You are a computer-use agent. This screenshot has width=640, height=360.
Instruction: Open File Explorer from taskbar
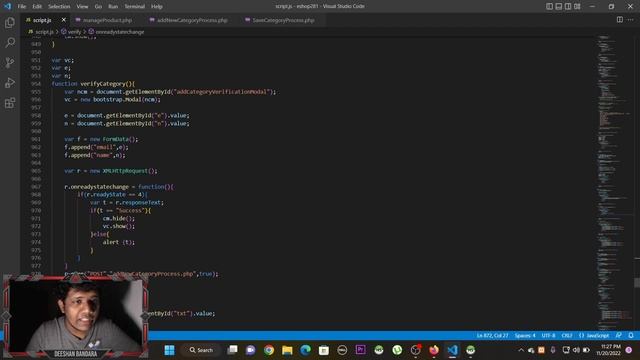[287, 350]
